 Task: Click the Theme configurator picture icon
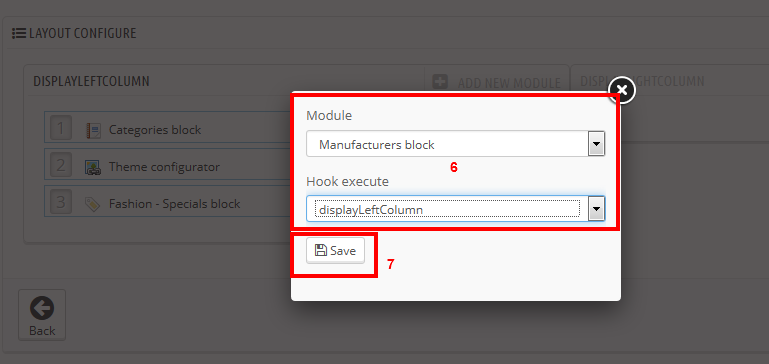(x=93, y=167)
